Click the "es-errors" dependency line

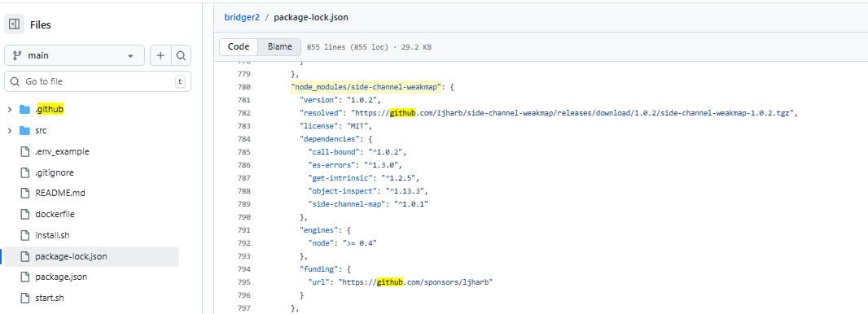coord(355,165)
